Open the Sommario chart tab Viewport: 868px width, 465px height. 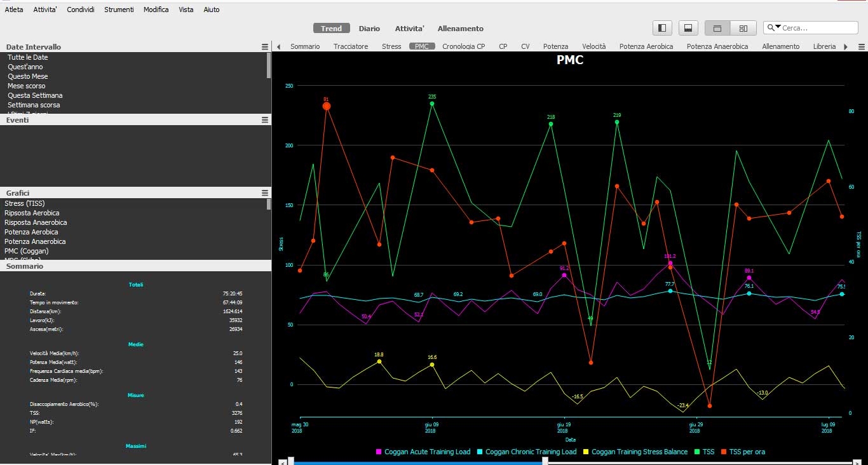click(x=305, y=46)
